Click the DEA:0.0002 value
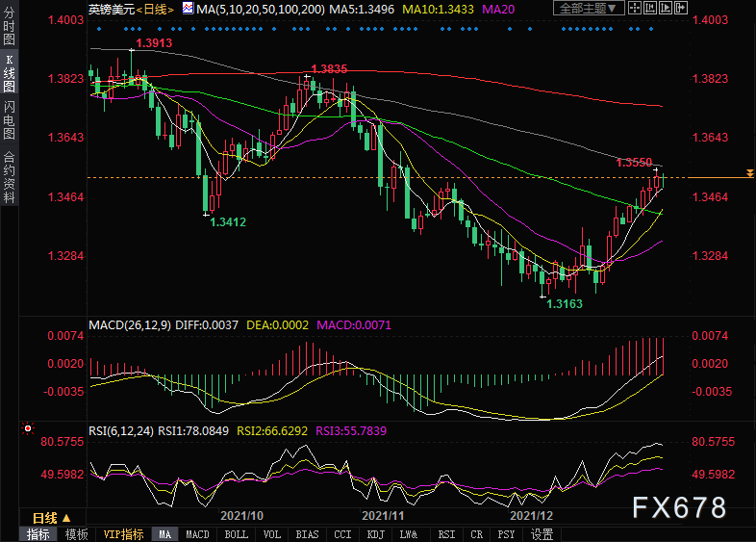This screenshot has height=542, width=756. [277, 324]
